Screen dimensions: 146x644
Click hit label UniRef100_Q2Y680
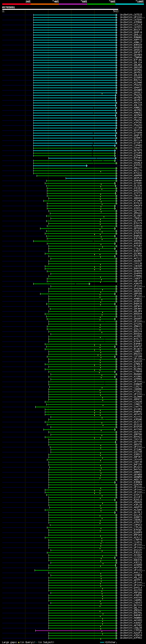(x=131, y=183)
